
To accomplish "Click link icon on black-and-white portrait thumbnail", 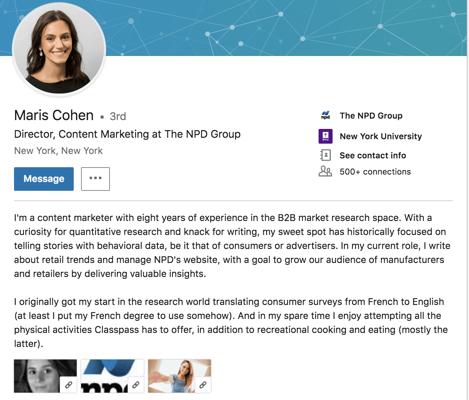I will click(69, 385).
